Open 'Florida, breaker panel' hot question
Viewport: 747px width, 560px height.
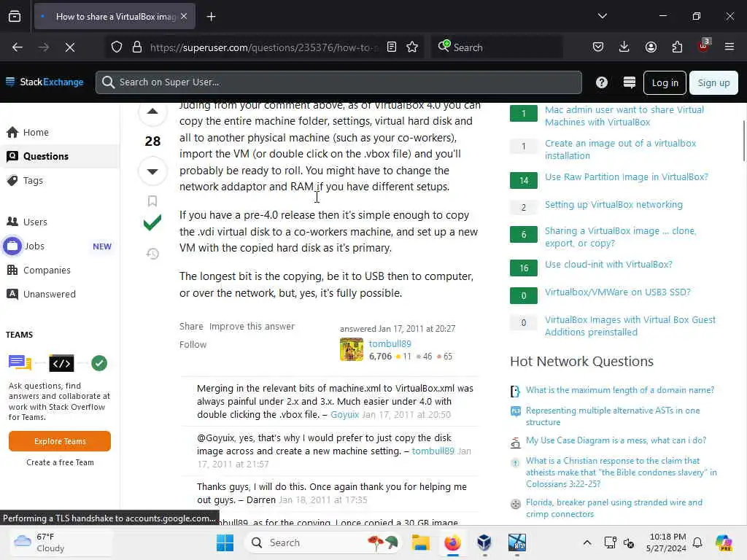point(614,508)
